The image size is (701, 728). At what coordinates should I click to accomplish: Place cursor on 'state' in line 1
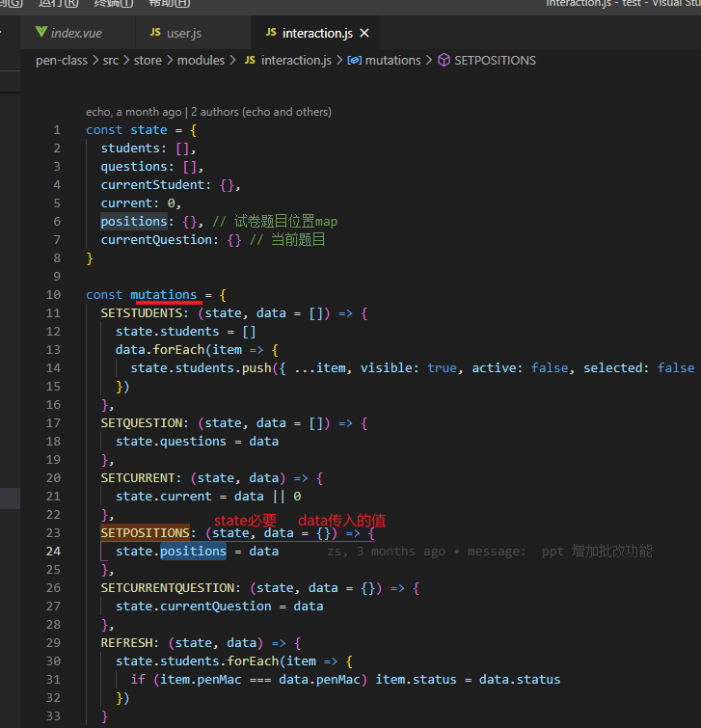coord(148,130)
